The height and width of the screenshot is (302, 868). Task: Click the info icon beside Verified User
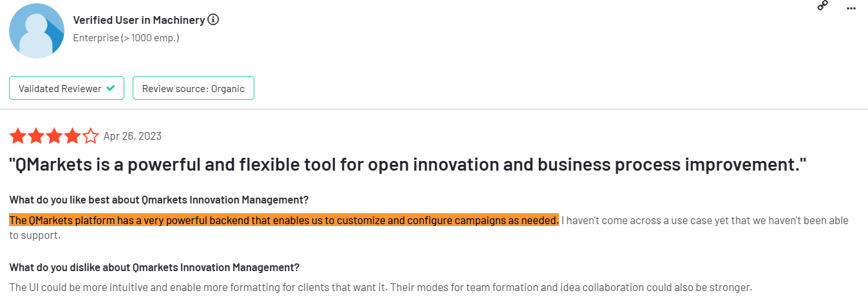pyautogui.click(x=213, y=20)
